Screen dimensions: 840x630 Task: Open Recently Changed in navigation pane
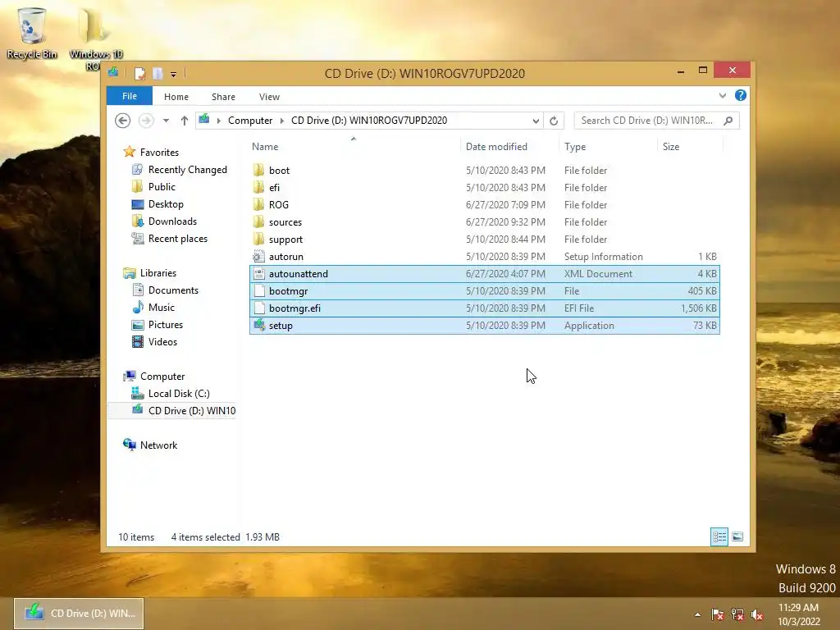(x=188, y=170)
